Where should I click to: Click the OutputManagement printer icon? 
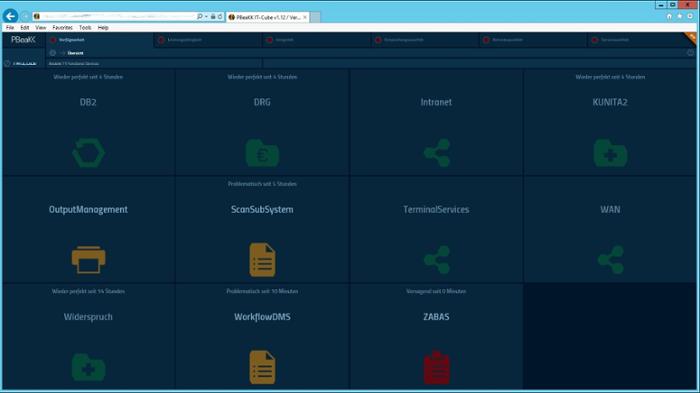pyautogui.click(x=88, y=259)
